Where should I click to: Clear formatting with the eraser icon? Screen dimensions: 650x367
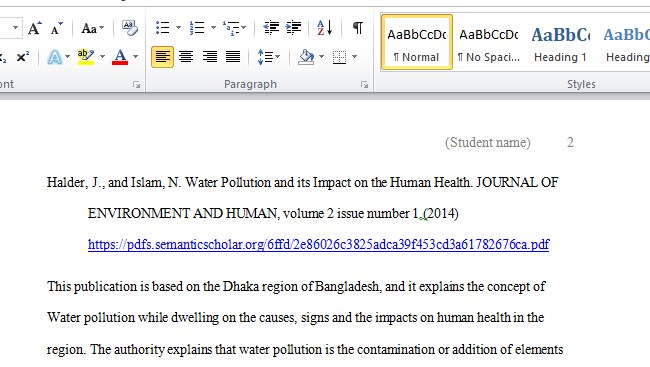click(x=130, y=28)
